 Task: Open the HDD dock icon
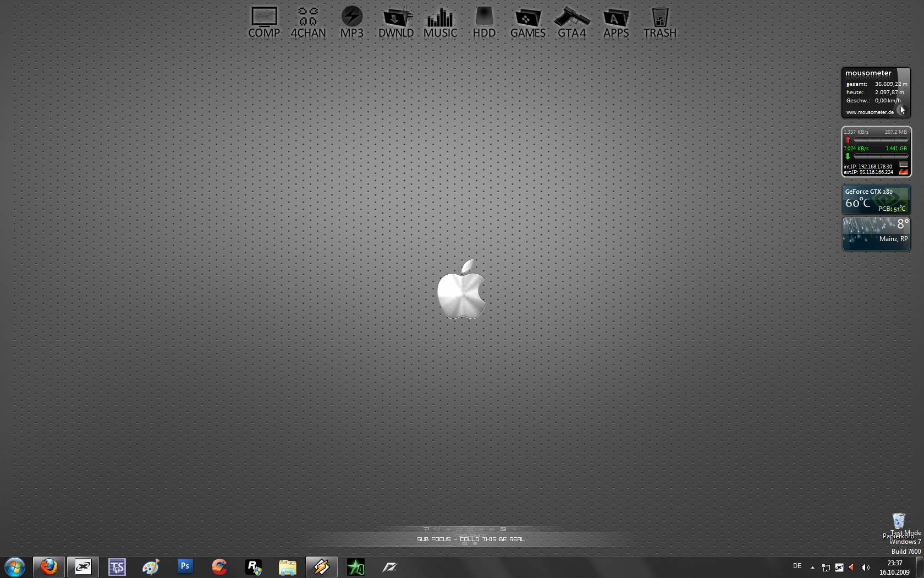pos(484,22)
